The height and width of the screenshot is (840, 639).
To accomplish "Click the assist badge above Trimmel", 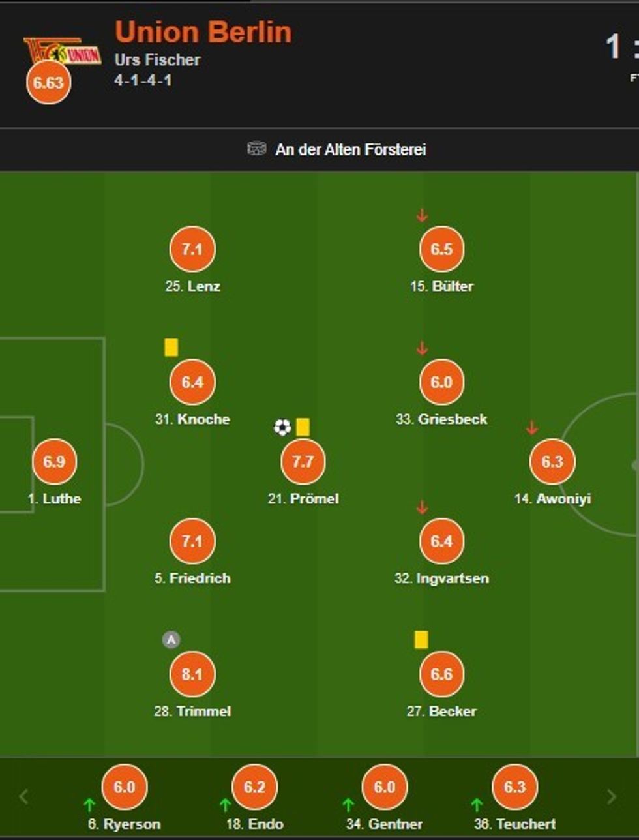I will click(x=171, y=640).
